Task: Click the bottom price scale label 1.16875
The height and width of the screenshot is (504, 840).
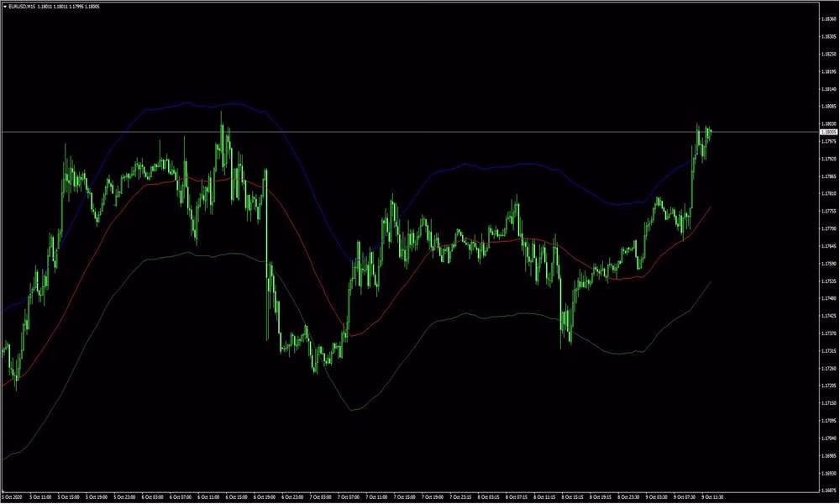Action: coord(829,491)
